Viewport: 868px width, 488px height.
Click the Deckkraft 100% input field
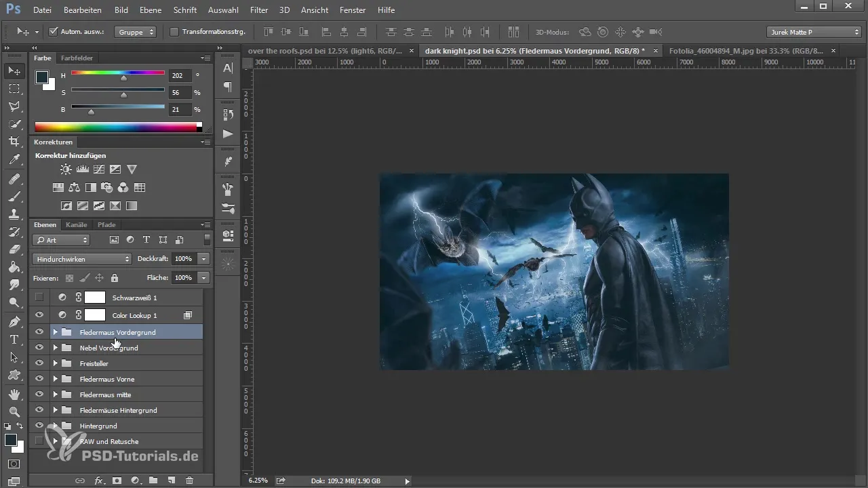click(186, 259)
